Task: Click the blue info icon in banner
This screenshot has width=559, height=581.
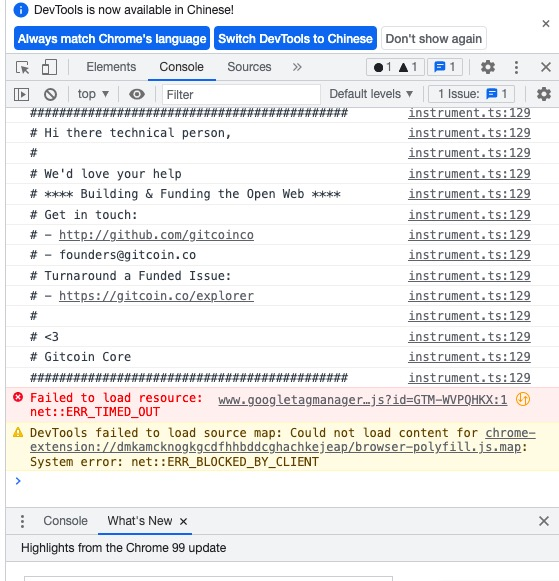Action: coord(21,10)
